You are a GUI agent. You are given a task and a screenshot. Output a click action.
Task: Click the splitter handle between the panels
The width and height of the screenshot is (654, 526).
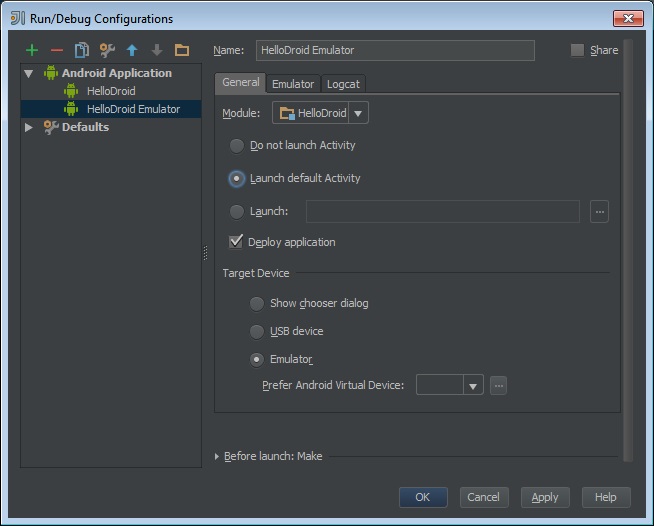(x=206, y=253)
